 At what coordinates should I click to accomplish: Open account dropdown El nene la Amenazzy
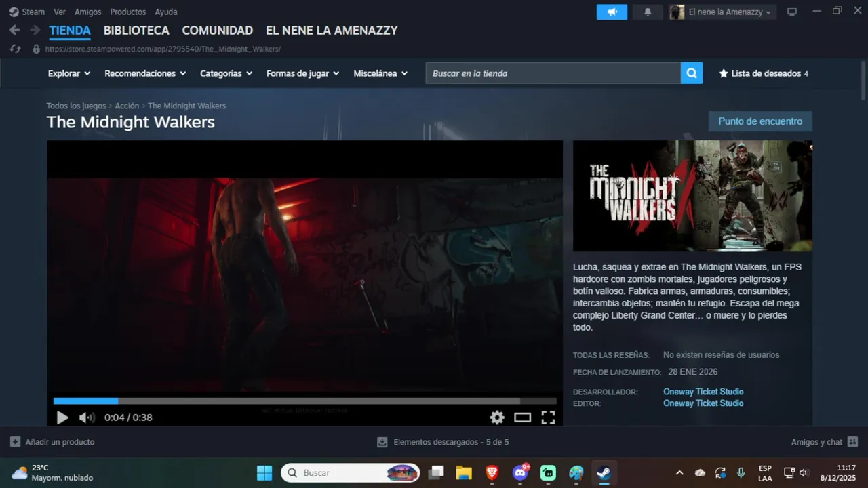(730, 12)
